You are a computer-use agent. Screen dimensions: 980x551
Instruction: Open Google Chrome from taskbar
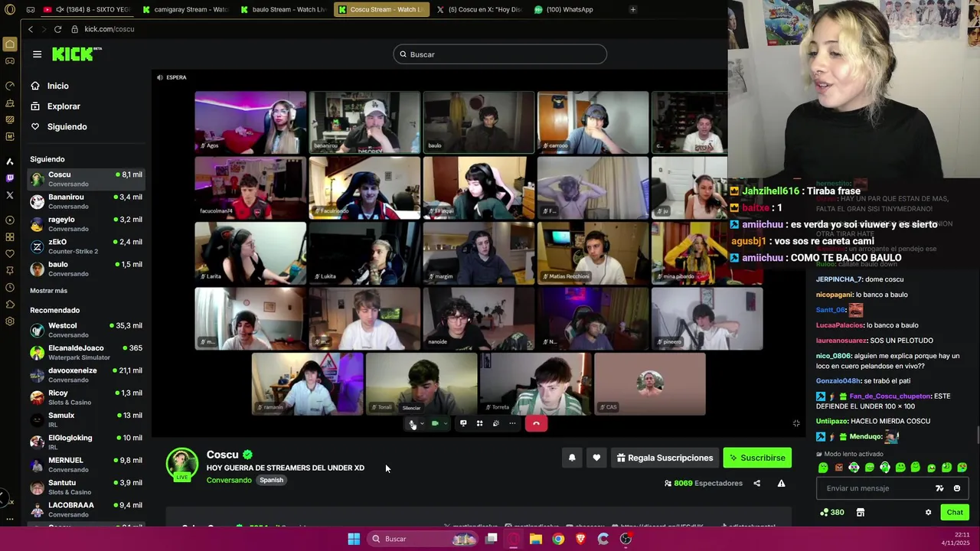(558, 539)
